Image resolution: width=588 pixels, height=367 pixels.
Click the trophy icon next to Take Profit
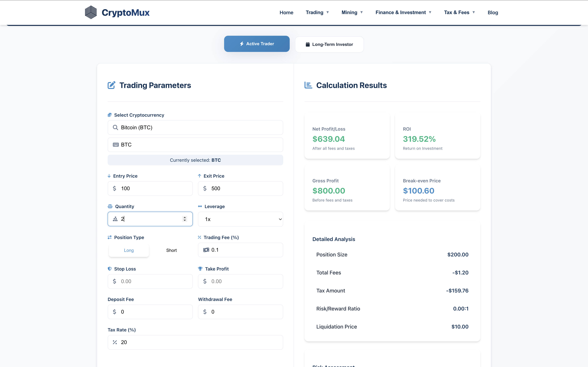(200, 269)
